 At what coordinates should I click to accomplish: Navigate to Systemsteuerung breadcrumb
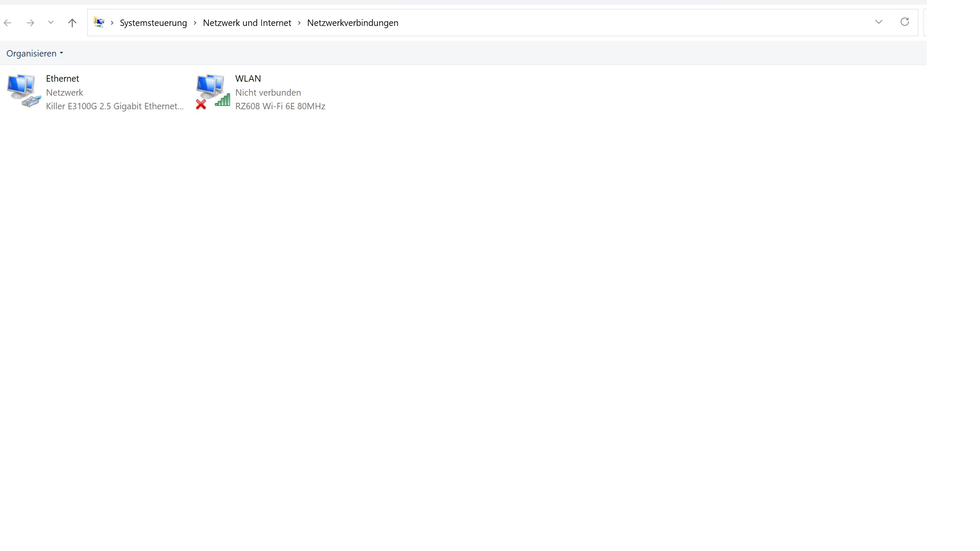click(153, 23)
